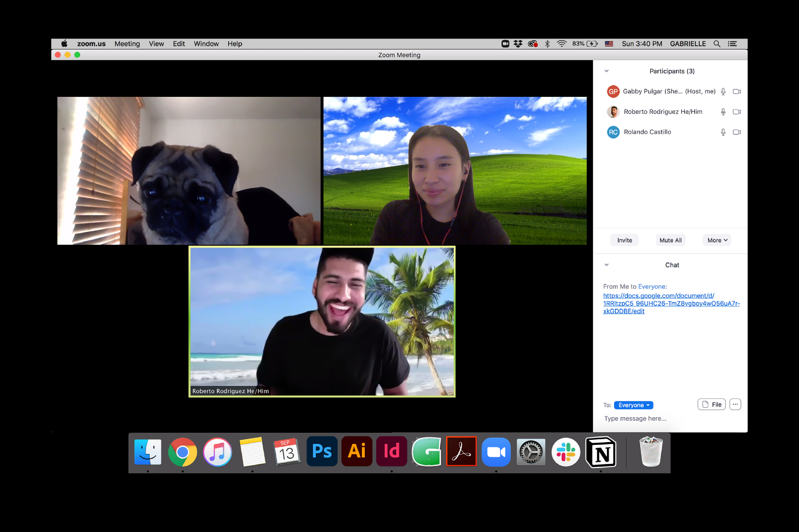The image size is (799, 532).
Task: Collapse the Participants panel chevron
Action: click(x=606, y=71)
